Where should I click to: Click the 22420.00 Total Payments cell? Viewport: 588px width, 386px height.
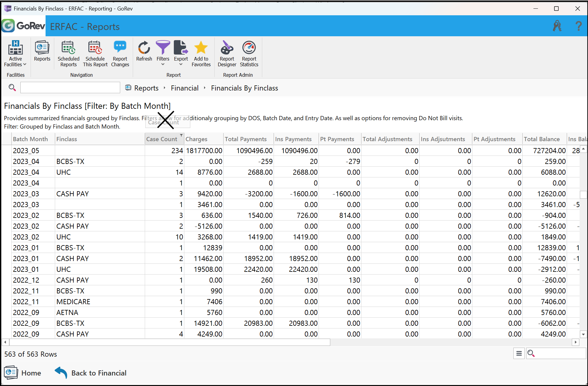(248, 269)
